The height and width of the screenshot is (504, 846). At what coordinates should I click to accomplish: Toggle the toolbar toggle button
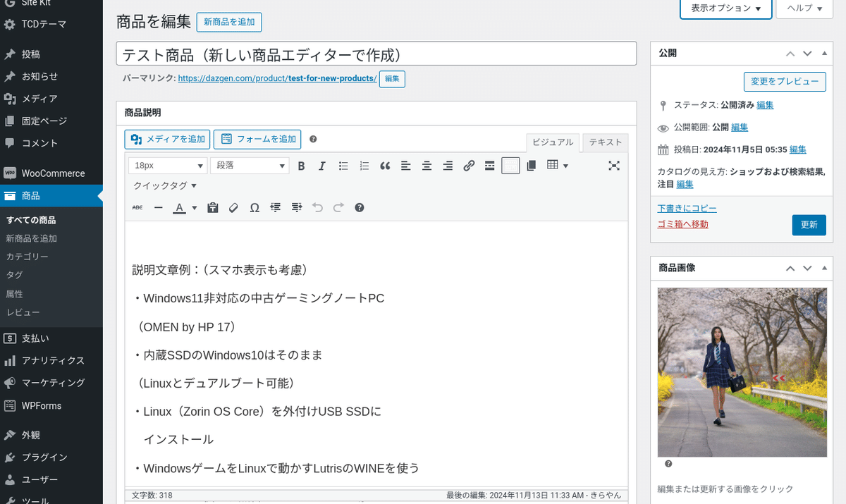click(510, 166)
